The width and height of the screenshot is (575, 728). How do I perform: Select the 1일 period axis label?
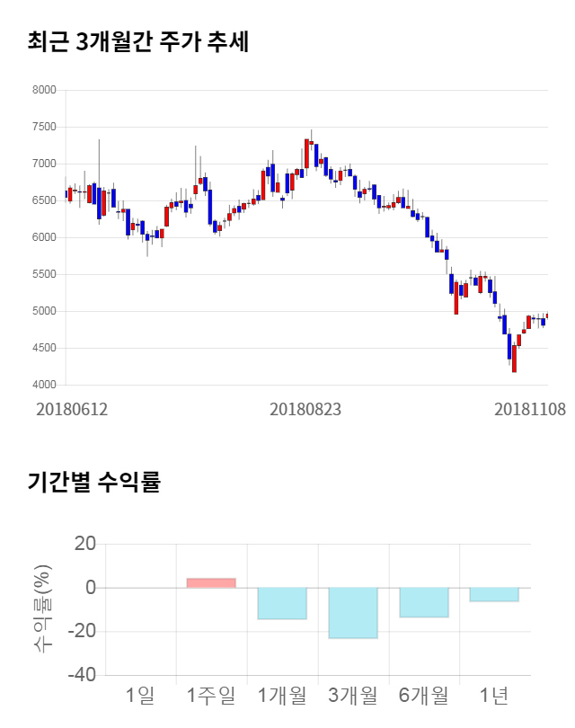[140, 695]
